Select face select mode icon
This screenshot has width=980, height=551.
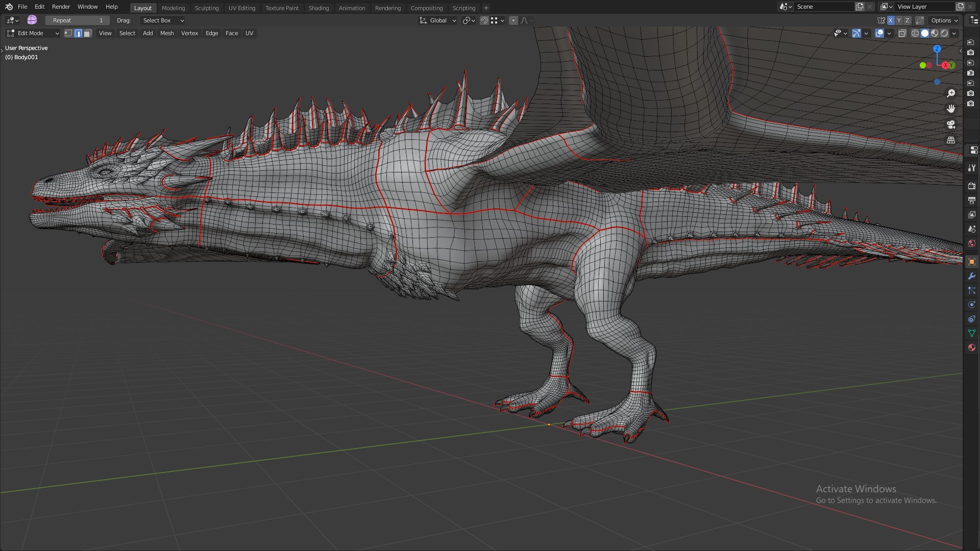pos(88,33)
